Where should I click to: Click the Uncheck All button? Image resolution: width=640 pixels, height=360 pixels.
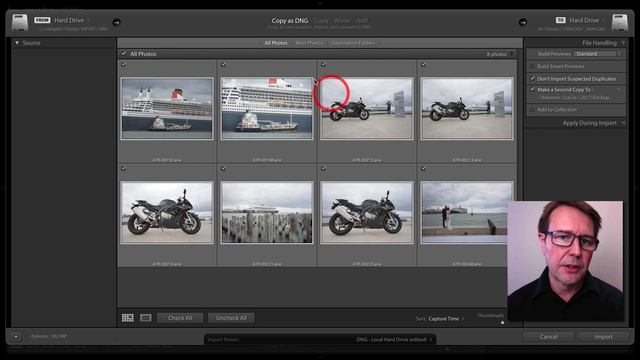(231, 318)
